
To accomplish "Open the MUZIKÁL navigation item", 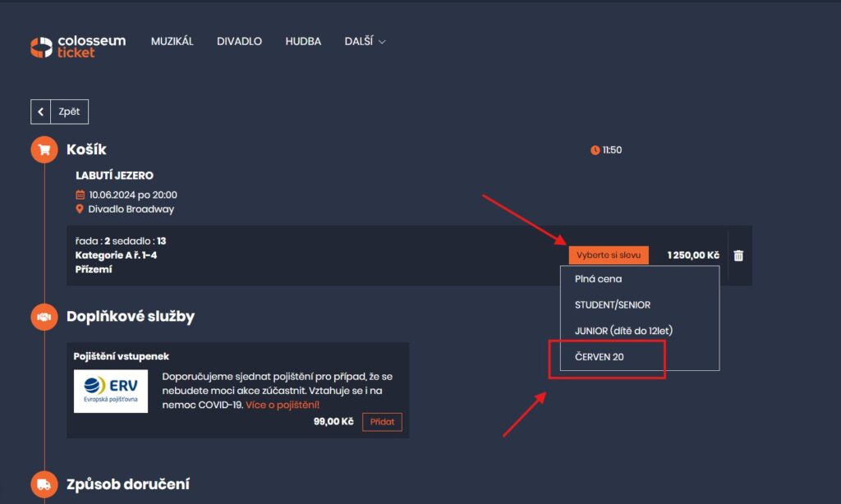I will pos(172,41).
